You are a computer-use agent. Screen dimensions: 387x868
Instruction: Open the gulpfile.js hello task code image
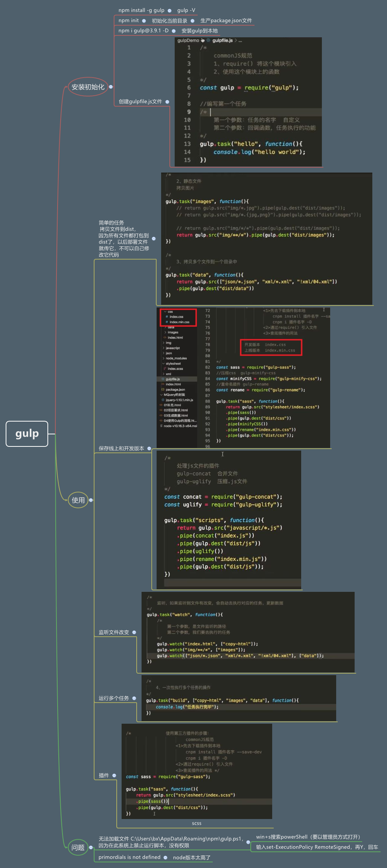tap(248, 102)
